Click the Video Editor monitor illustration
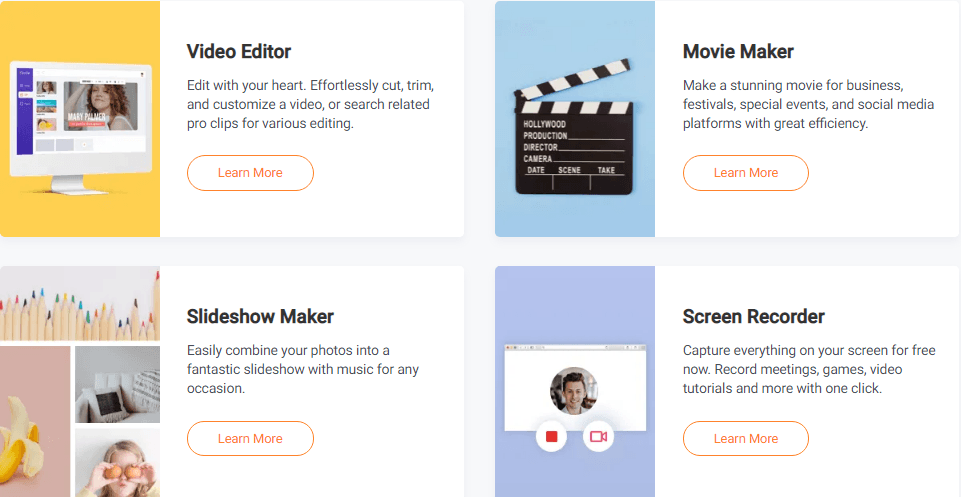 click(x=80, y=127)
